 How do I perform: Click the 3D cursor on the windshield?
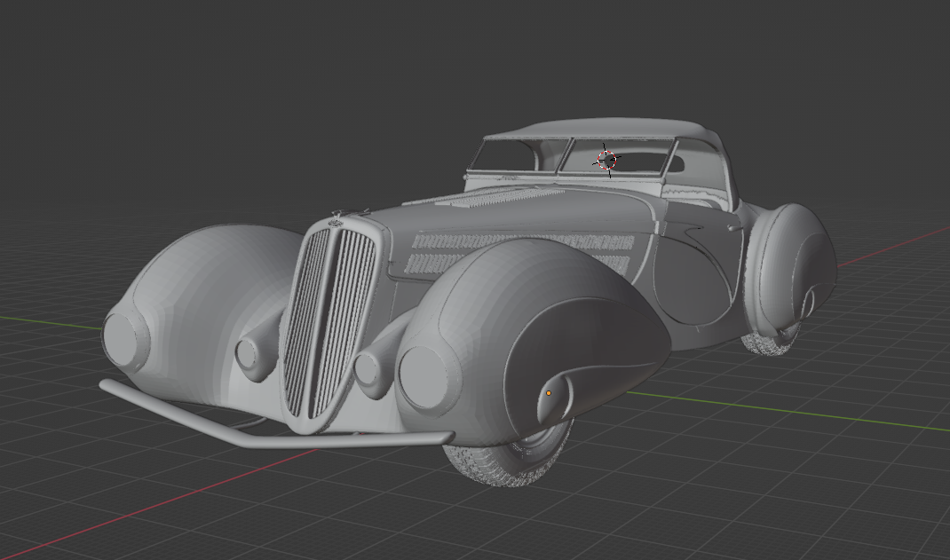(x=606, y=160)
